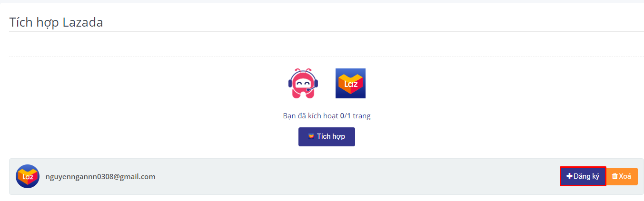Click the plus icon beside Đăng ký
This screenshot has height=201, width=644.
[x=569, y=176]
